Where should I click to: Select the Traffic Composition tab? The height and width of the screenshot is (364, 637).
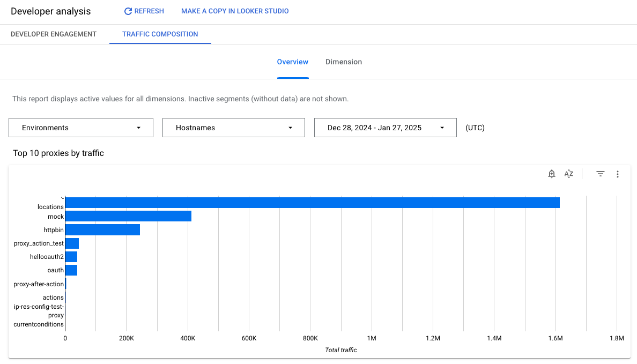pyautogui.click(x=160, y=34)
